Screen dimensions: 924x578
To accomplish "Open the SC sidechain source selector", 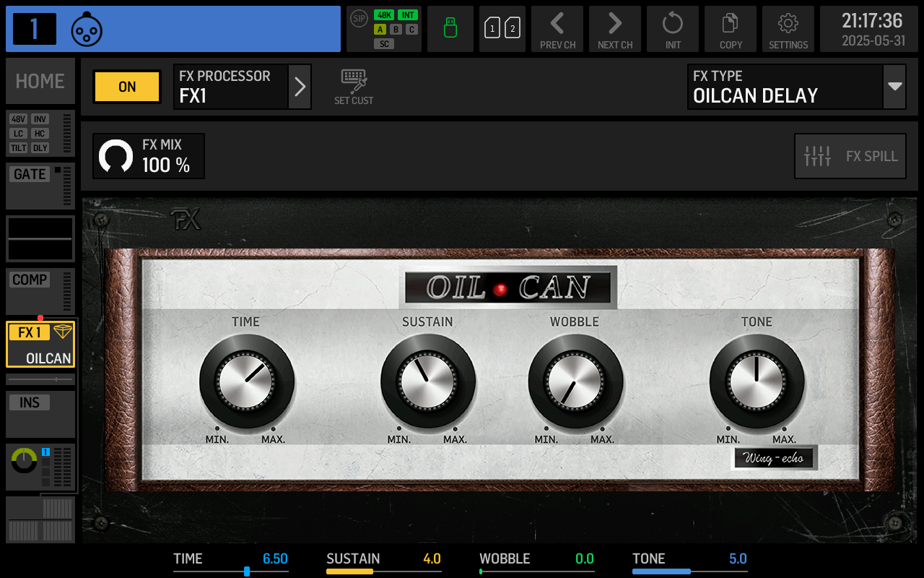I will pyautogui.click(x=385, y=43).
